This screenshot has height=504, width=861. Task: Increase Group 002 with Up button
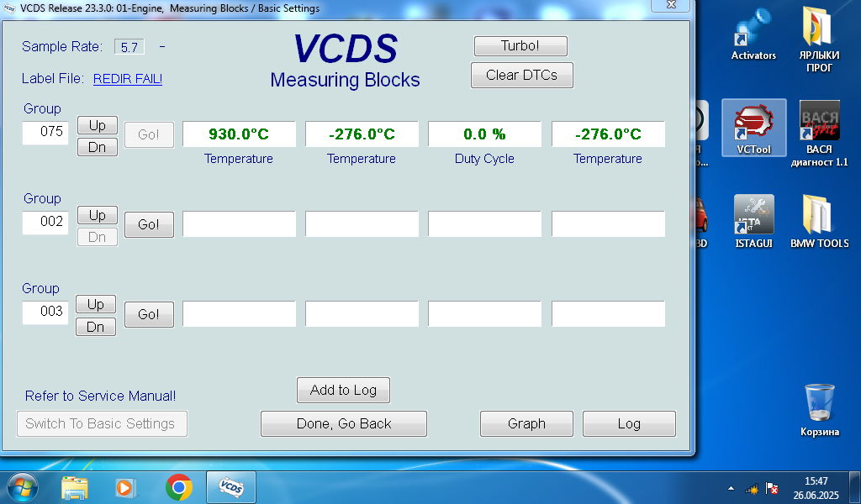(98, 215)
